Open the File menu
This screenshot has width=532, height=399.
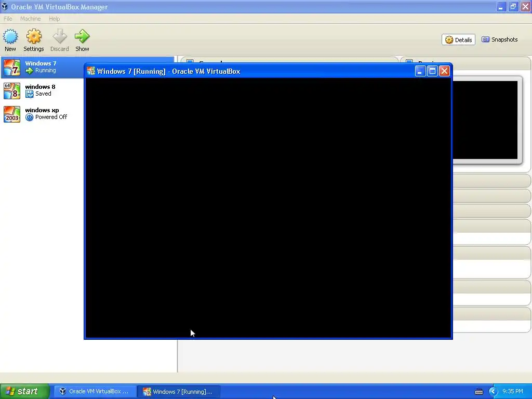[8, 19]
